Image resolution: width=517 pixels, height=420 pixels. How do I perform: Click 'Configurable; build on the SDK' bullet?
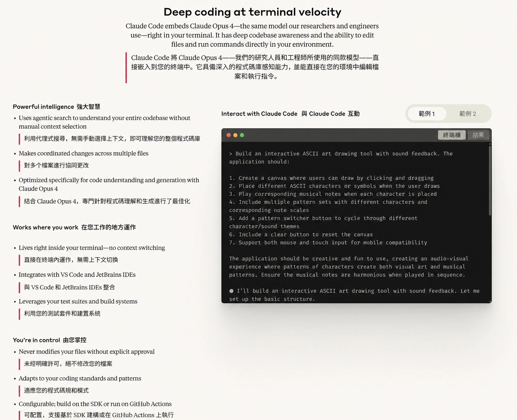[95, 404]
